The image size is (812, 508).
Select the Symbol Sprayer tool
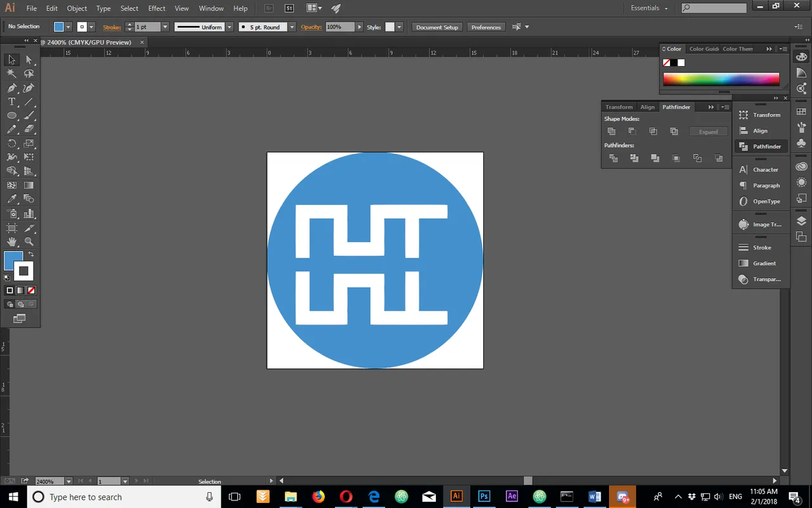(11, 213)
